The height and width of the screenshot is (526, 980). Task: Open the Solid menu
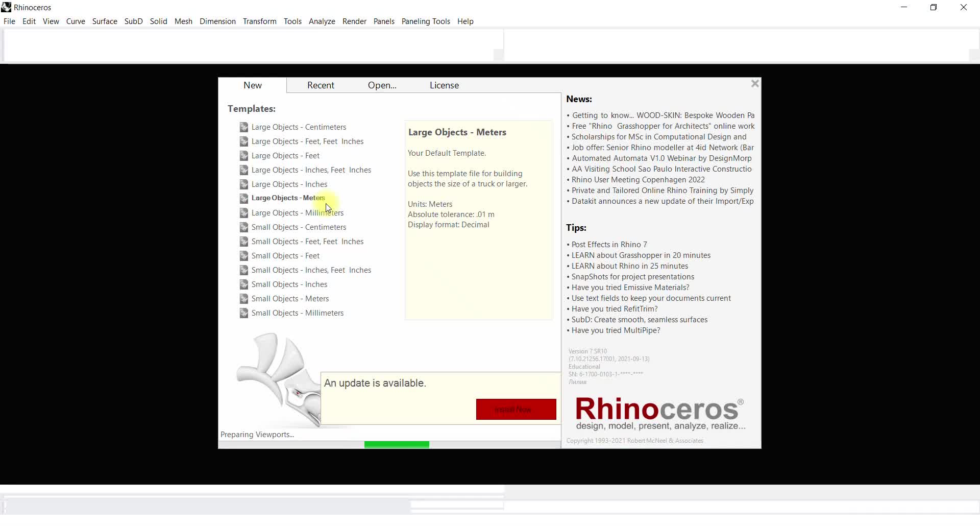159,21
